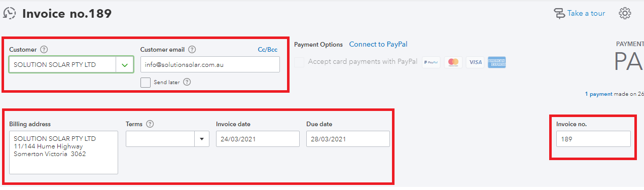Click the invoice history clock icon
Image resolution: width=644 pixels, height=190 pixels.
[10, 13]
